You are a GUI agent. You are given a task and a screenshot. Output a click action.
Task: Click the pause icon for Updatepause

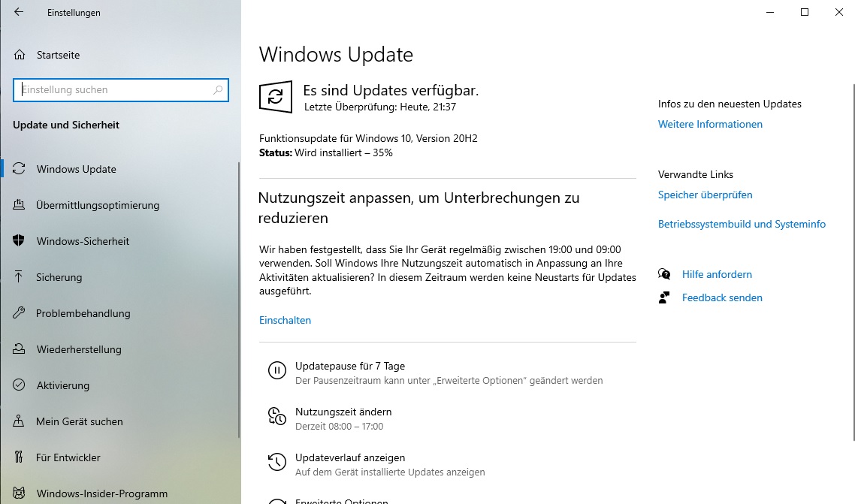point(277,370)
